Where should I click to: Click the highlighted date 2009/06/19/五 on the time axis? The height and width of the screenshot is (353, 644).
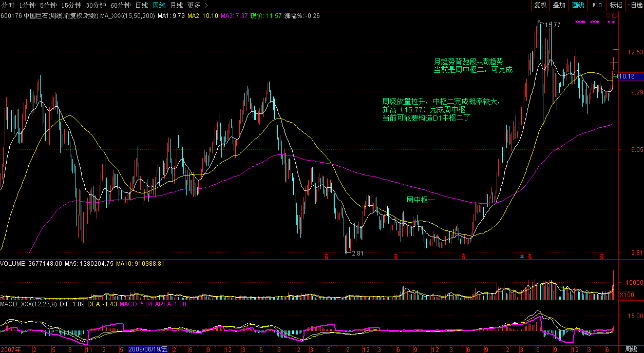click(x=147, y=349)
